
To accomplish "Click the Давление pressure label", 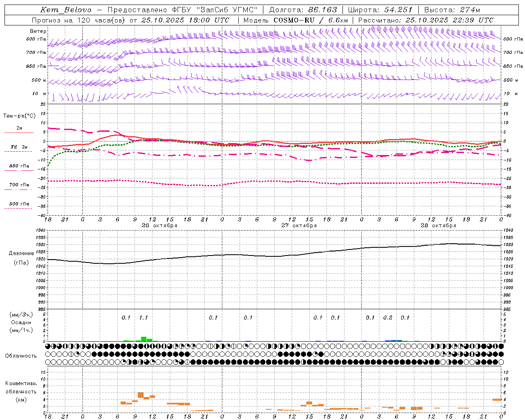I will tap(21, 253).
